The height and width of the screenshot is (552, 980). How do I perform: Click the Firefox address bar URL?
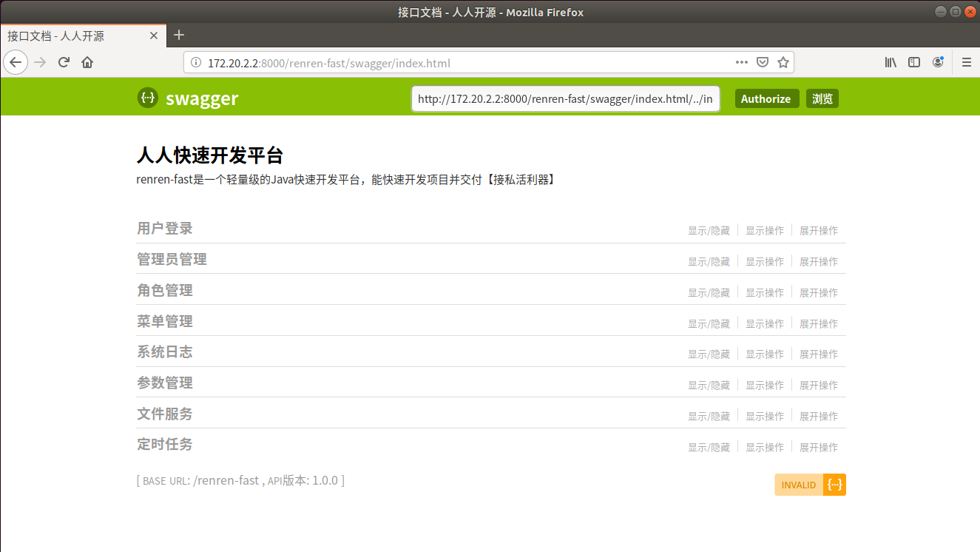(329, 63)
